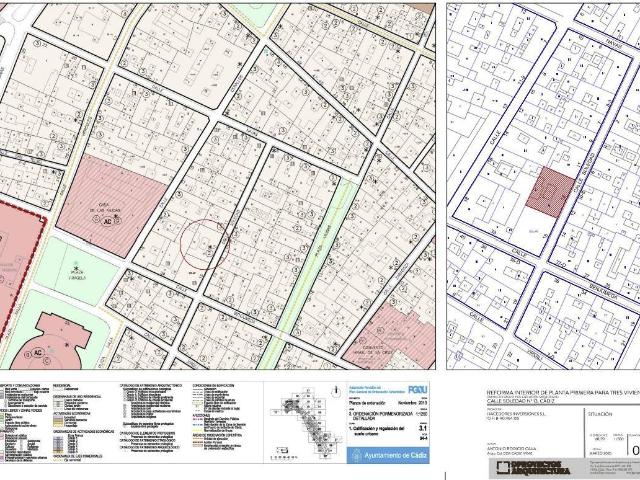Click the AC symbol on the round red building

click(x=38, y=352)
